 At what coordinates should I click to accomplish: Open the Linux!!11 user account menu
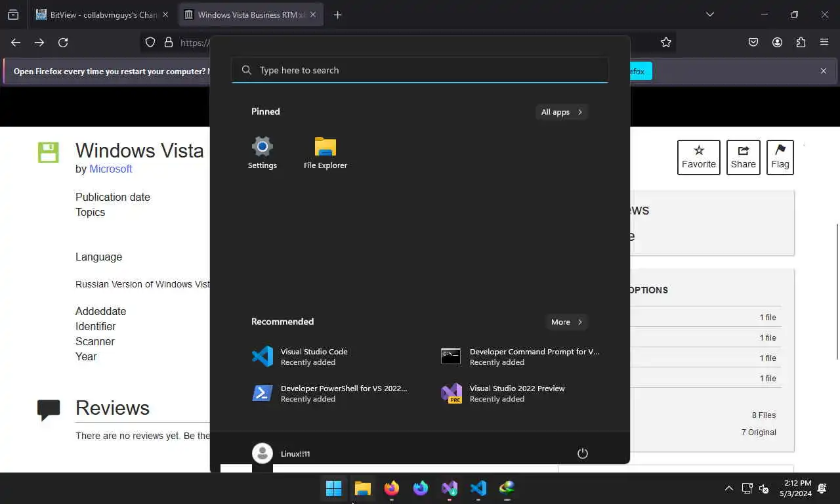pos(282,453)
